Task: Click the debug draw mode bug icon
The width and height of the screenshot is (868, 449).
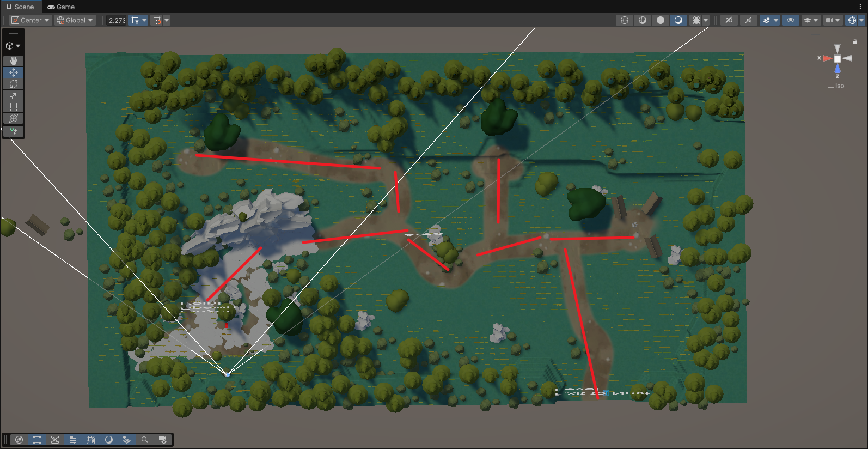Action: 696,20
